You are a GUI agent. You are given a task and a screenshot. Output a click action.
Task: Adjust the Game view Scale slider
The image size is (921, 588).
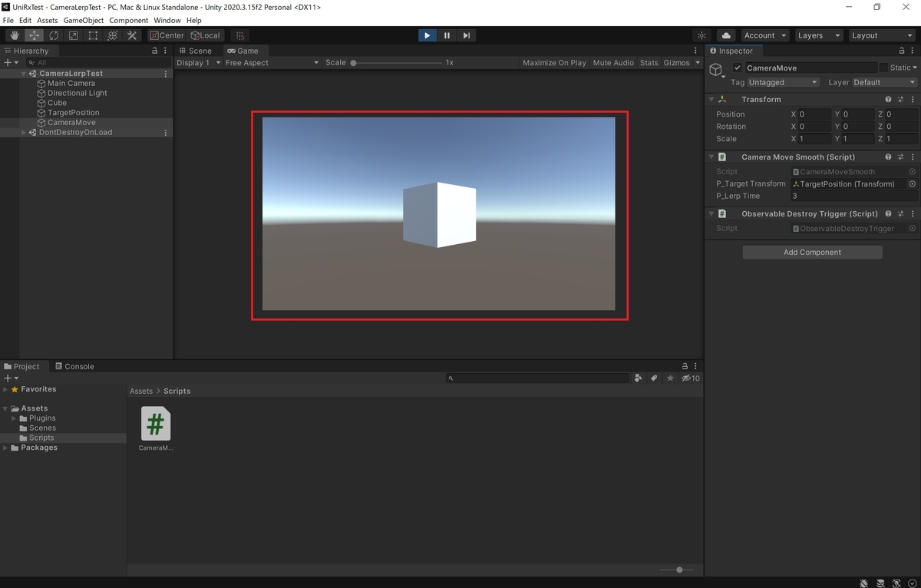click(x=354, y=63)
